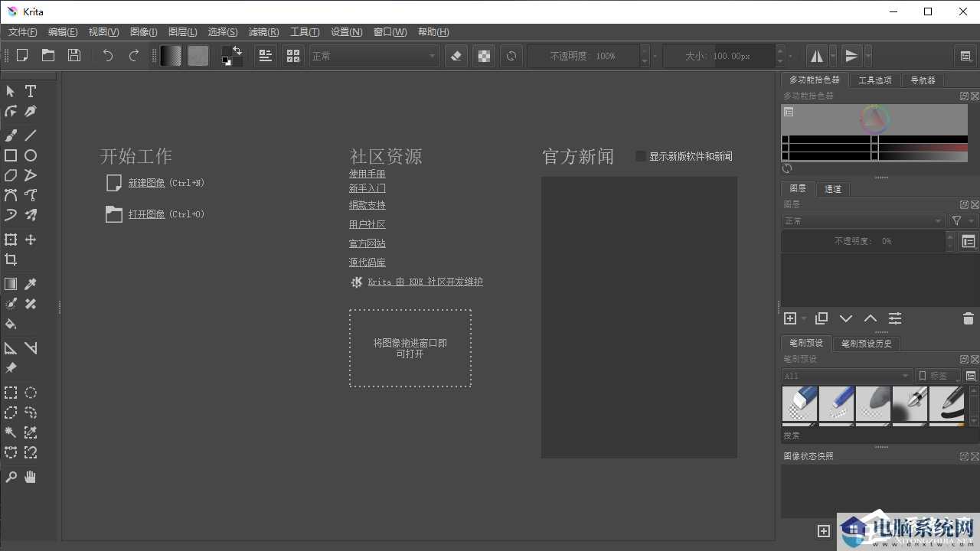Select the first eraser brush preset thumbnail
This screenshot has height=551, width=980.
[800, 404]
